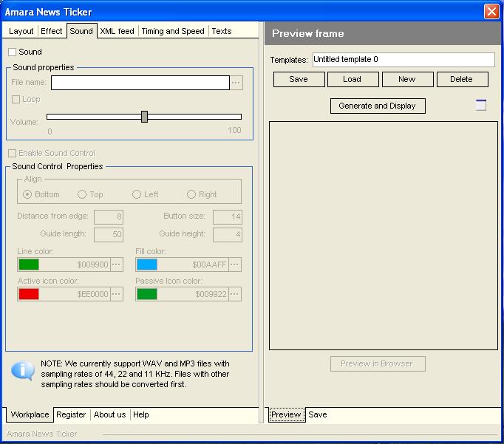Image resolution: width=504 pixels, height=444 pixels.
Task: Select Left align radio button
Action: pos(137,194)
